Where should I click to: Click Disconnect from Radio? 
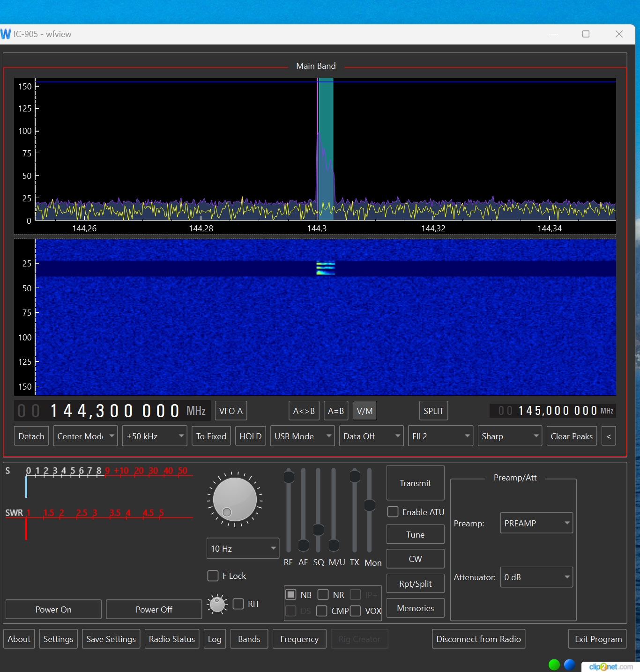pyautogui.click(x=478, y=639)
